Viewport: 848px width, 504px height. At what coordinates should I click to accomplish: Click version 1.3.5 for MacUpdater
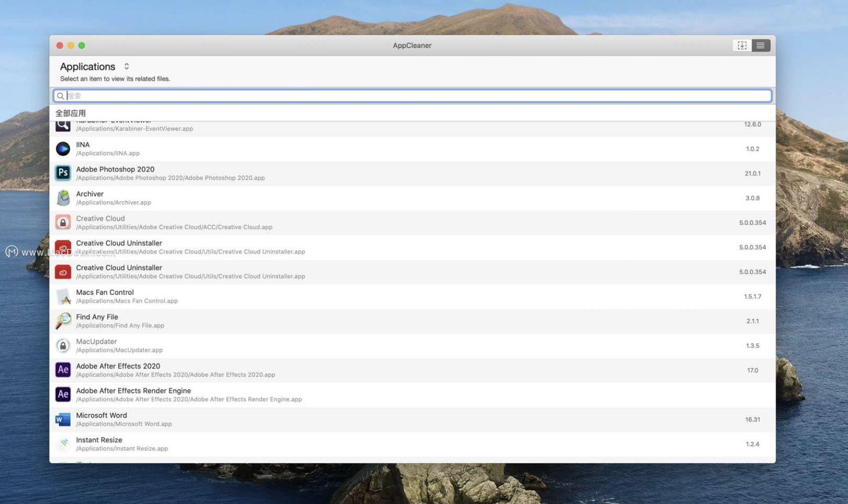[x=752, y=346]
